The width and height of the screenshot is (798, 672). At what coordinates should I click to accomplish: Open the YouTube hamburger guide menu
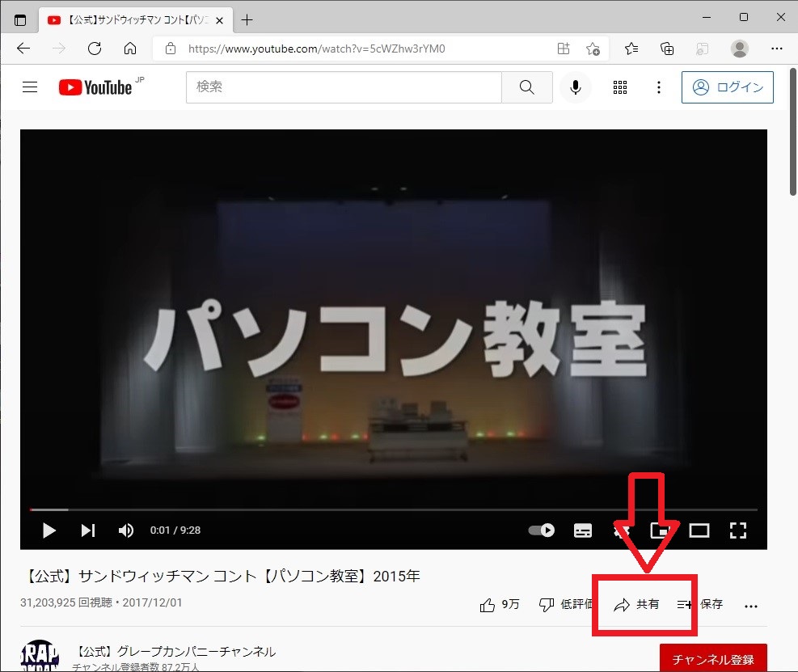(x=30, y=87)
